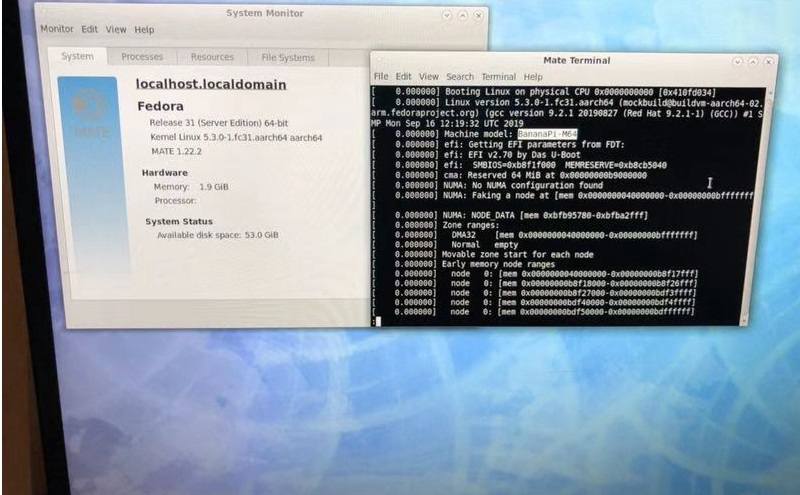Screen dimensions: 800x495
Task: Click the Early memory node ranges line
Action: (x=463, y=264)
